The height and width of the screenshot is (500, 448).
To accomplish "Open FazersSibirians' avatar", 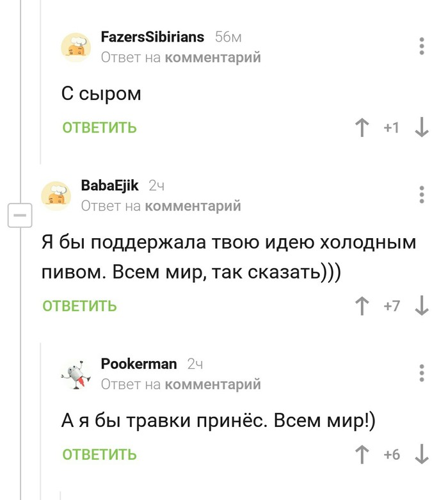I will pos(77,46).
